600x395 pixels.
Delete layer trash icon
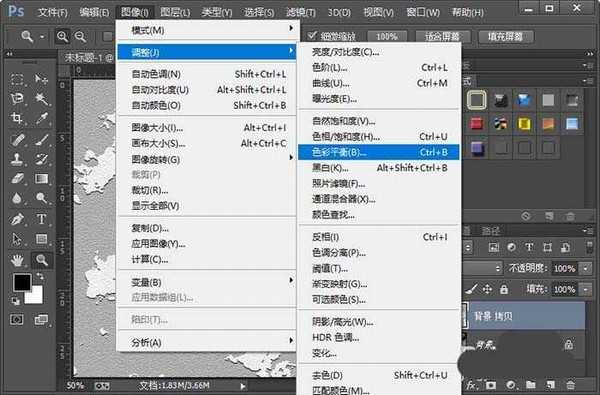click(x=571, y=384)
